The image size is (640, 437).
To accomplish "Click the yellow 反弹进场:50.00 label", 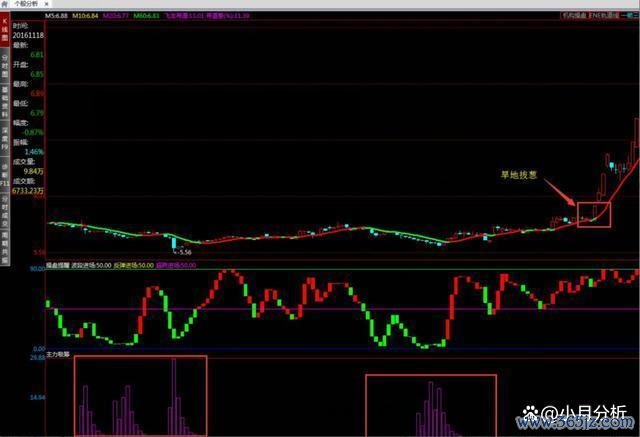I will [x=134, y=265].
